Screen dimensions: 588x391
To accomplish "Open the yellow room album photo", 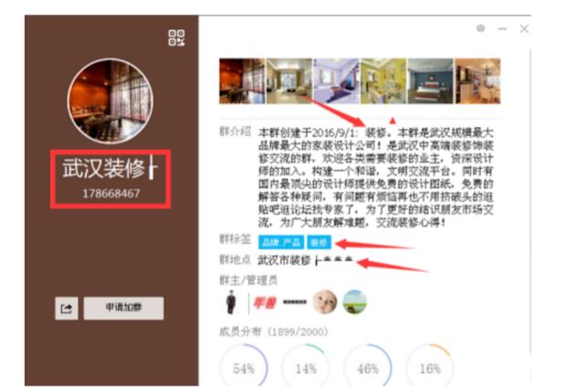I will coord(383,81).
